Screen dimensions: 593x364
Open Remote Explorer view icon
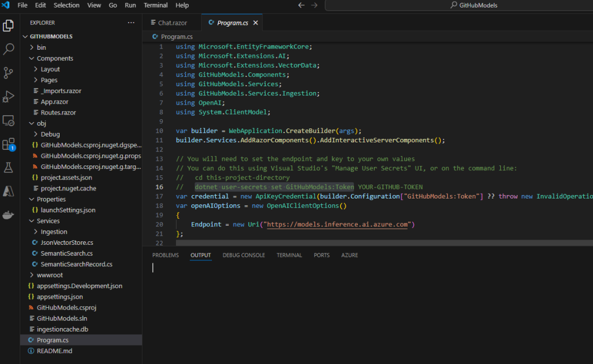(x=8, y=120)
